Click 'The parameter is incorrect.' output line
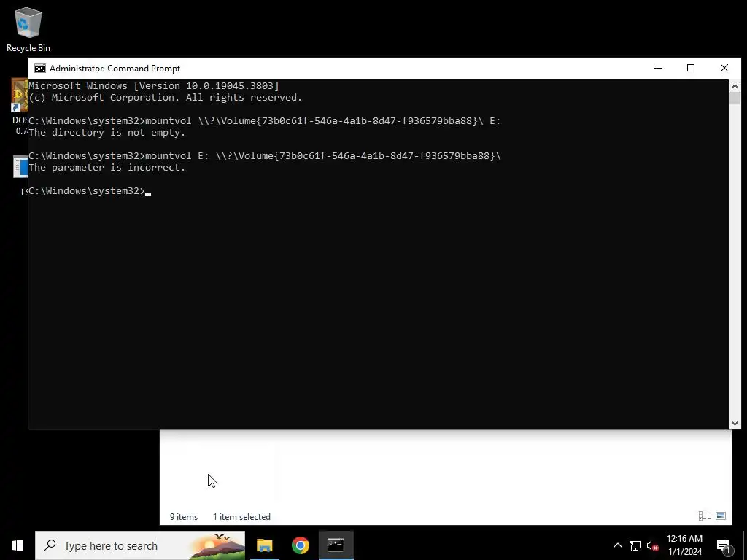This screenshot has width=747, height=560. [107, 168]
